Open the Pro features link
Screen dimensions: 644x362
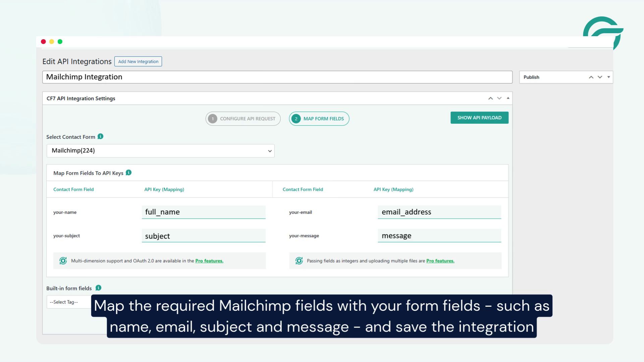pyautogui.click(x=209, y=261)
